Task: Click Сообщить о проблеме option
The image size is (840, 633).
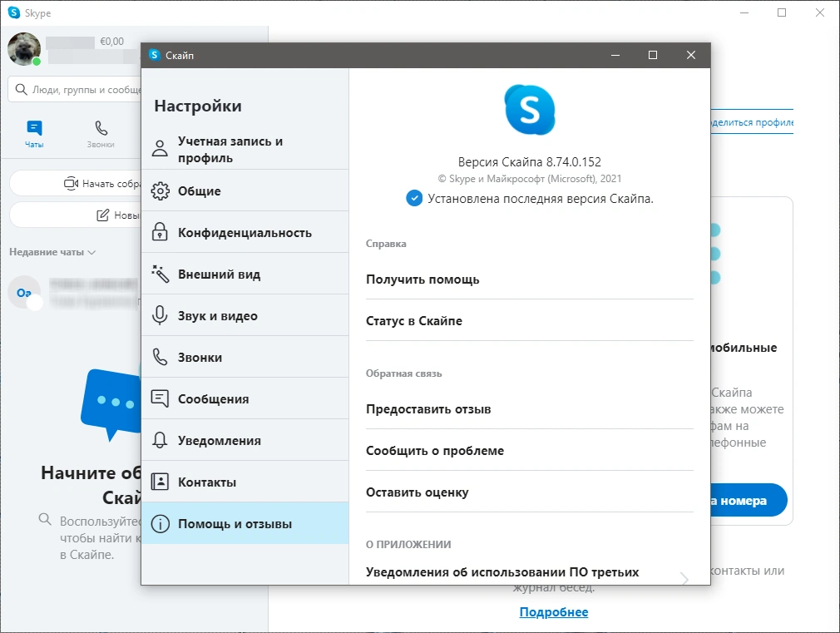Action: [x=529, y=451]
